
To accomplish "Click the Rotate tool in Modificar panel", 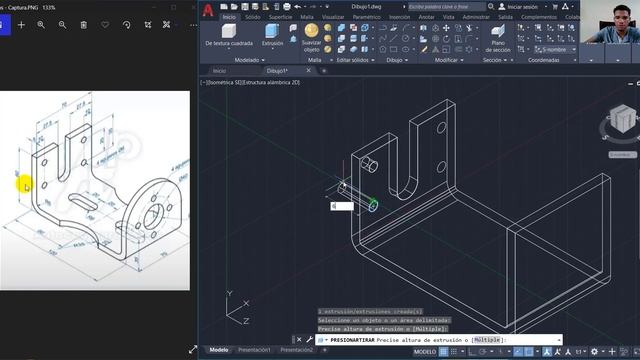I will (446, 39).
